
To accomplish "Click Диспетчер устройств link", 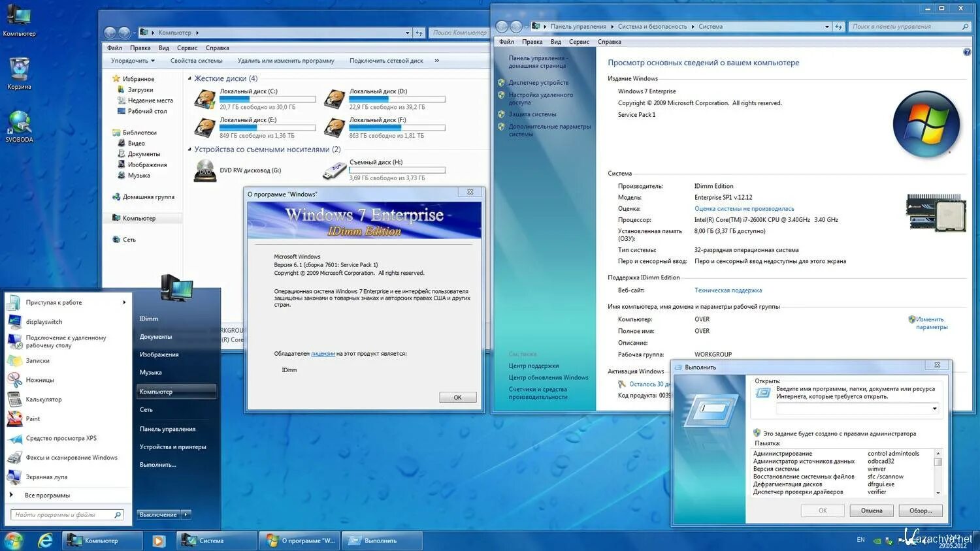I will pos(538,83).
